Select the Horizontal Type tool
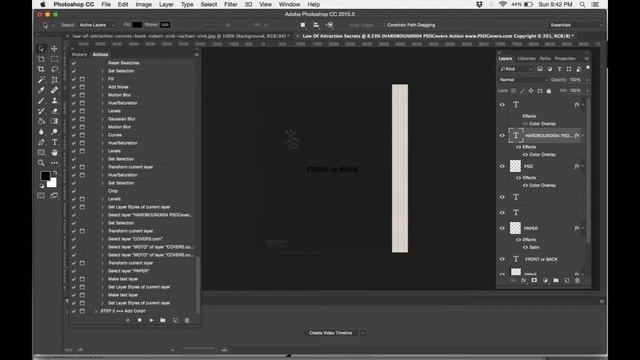 point(54,142)
